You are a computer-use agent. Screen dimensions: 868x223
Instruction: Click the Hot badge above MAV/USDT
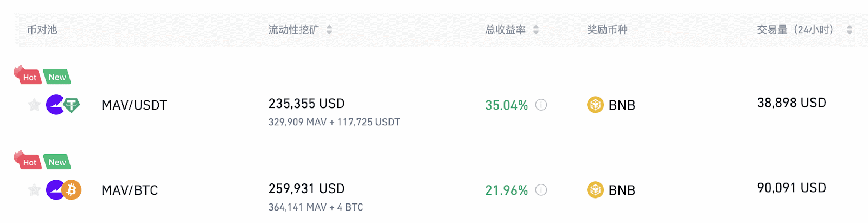[29, 77]
